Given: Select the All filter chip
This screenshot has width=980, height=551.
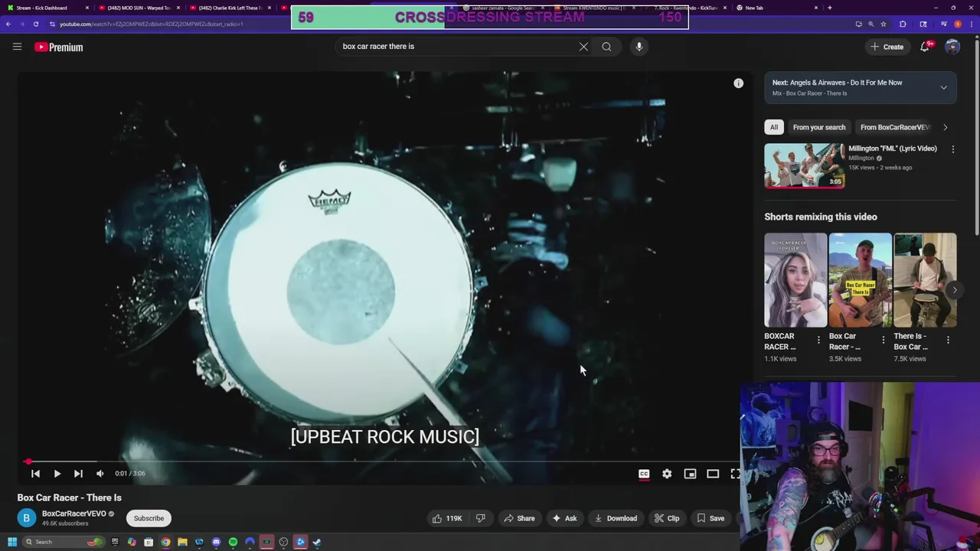Looking at the screenshot, I should (x=774, y=127).
